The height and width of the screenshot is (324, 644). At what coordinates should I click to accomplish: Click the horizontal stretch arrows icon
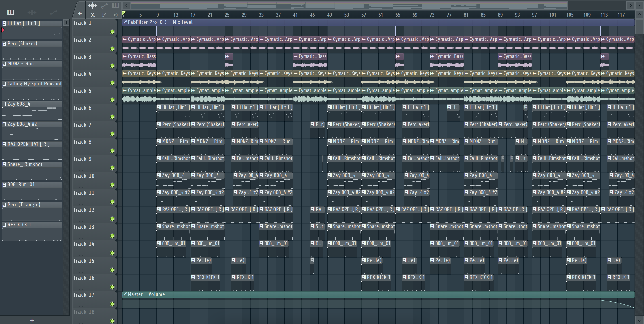click(116, 15)
